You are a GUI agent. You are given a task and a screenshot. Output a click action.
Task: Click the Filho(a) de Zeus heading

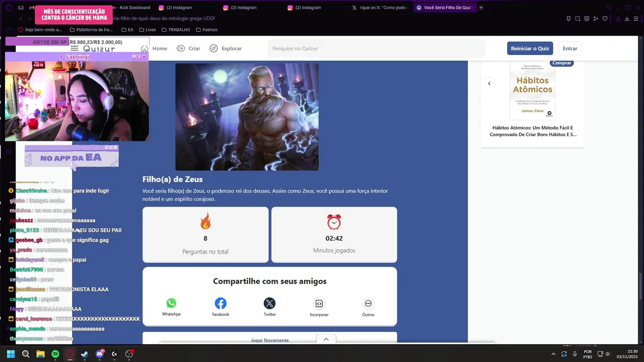[x=173, y=179]
